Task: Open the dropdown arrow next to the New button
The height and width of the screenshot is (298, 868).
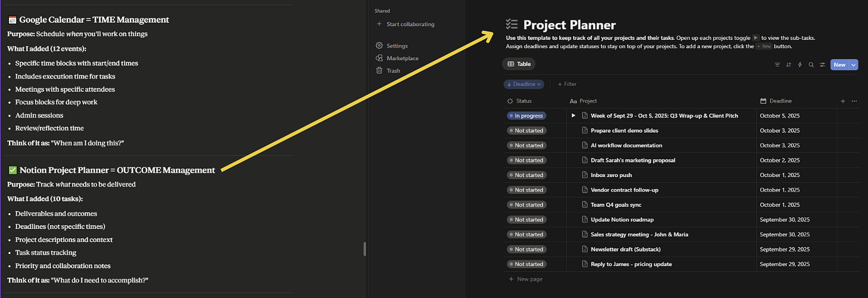Action: point(853,64)
